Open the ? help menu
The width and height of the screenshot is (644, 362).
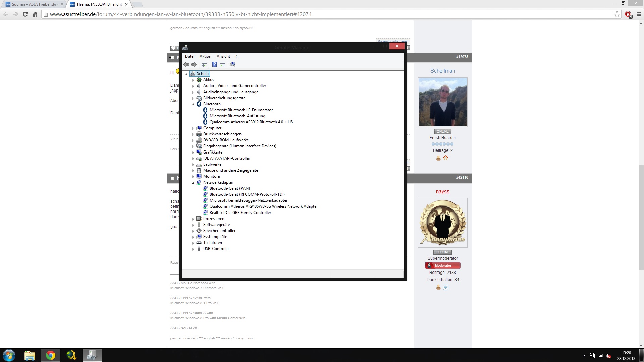tap(236, 56)
